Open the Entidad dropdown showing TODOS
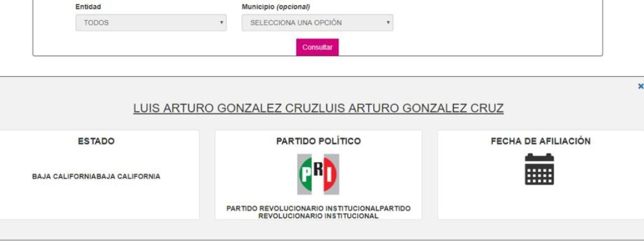Screen dimensions: 644x248 coord(151,22)
